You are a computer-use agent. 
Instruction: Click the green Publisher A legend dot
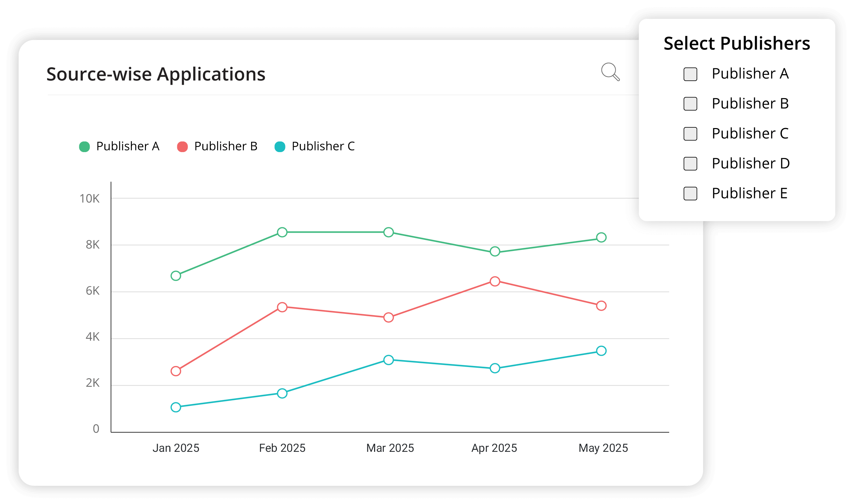pyautogui.click(x=84, y=147)
